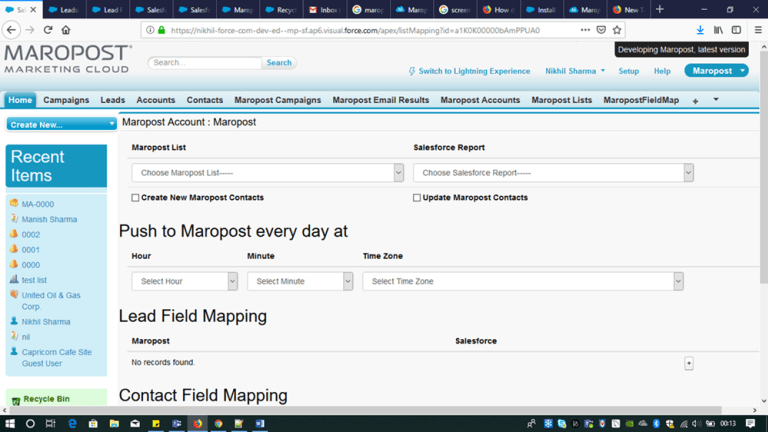Show more tabs with the overflow arrow
Screen dimensions: 768x432
click(716, 99)
